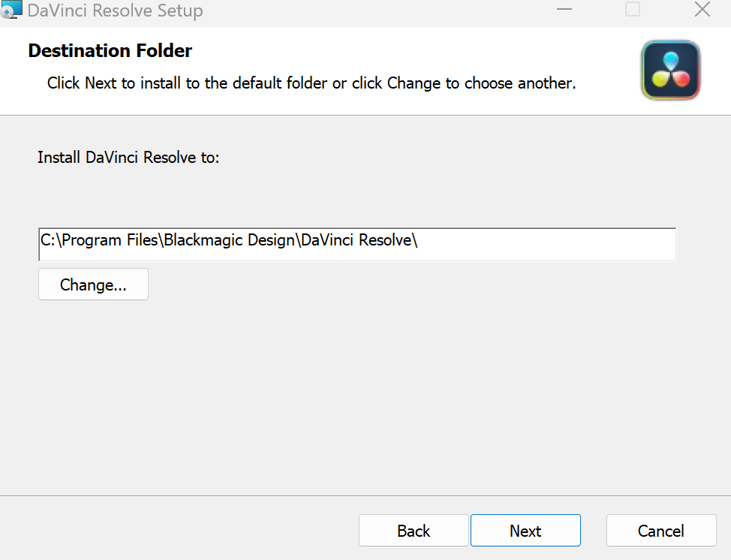Viewport: 731px width, 560px height.
Task: Click the DaVinci Resolve logo icon
Action: click(x=671, y=70)
